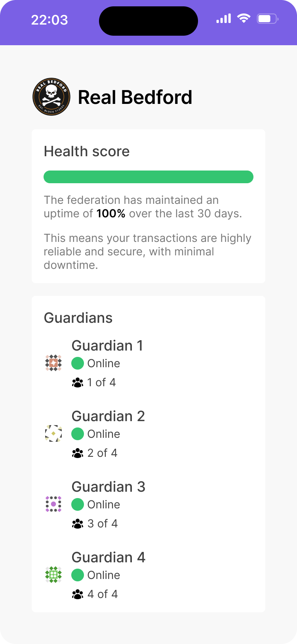This screenshot has height=644, width=297.
Task: Tap people icon beside "1 of 4"
Action: click(x=78, y=383)
